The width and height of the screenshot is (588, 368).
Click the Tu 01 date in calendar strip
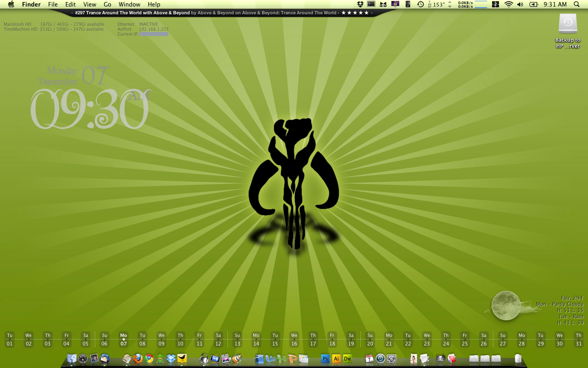pyautogui.click(x=10, y=339)
